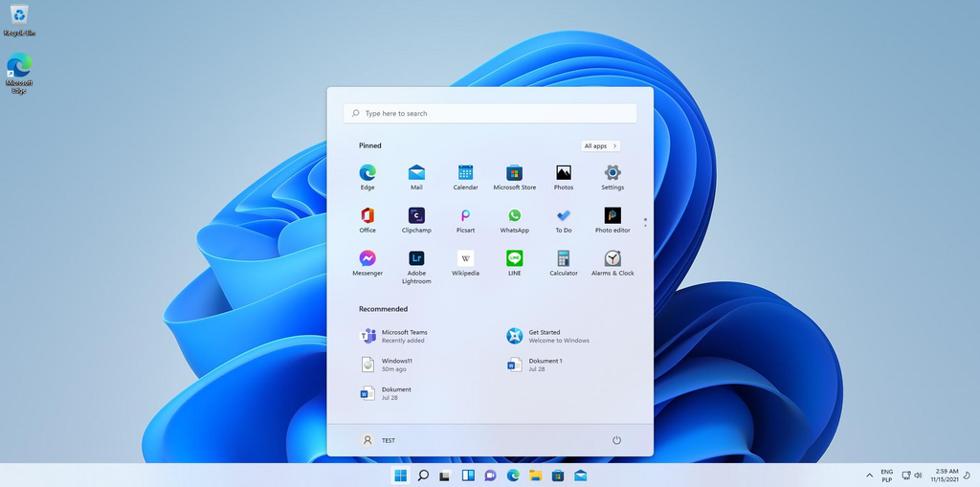Open Task View on taskbar
The image size is (980, 487).
pos(445,476)
